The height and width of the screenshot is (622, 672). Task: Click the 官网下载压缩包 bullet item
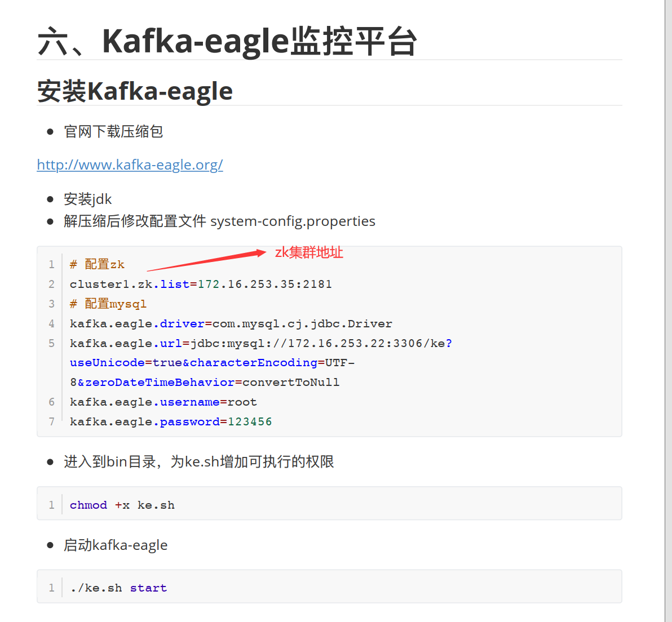(x=113, y=131)
